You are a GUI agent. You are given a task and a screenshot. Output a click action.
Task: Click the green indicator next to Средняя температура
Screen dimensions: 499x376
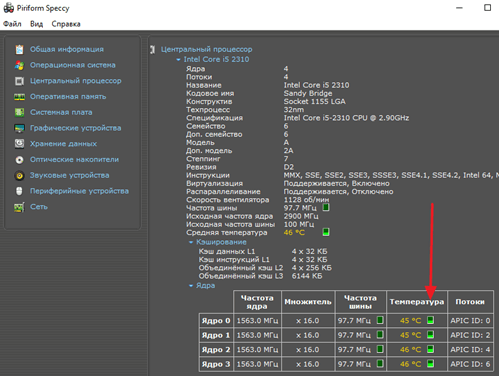pos(326,232)
